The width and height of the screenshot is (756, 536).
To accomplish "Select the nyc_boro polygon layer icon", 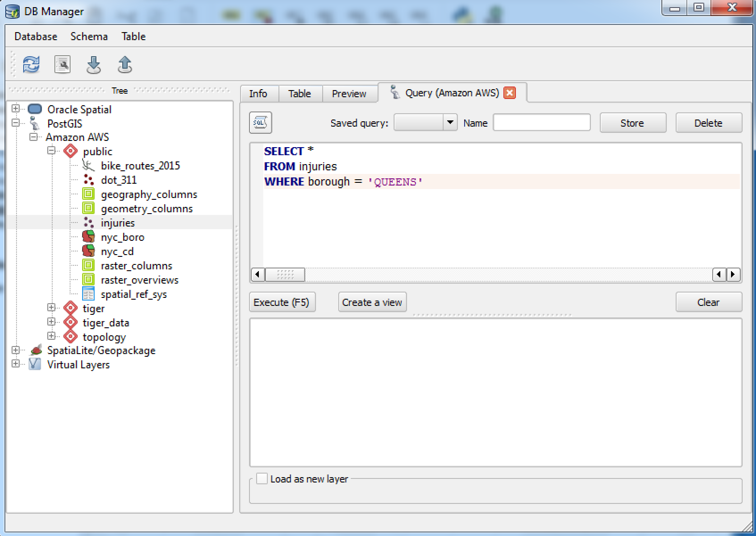I will coord(88,237).
